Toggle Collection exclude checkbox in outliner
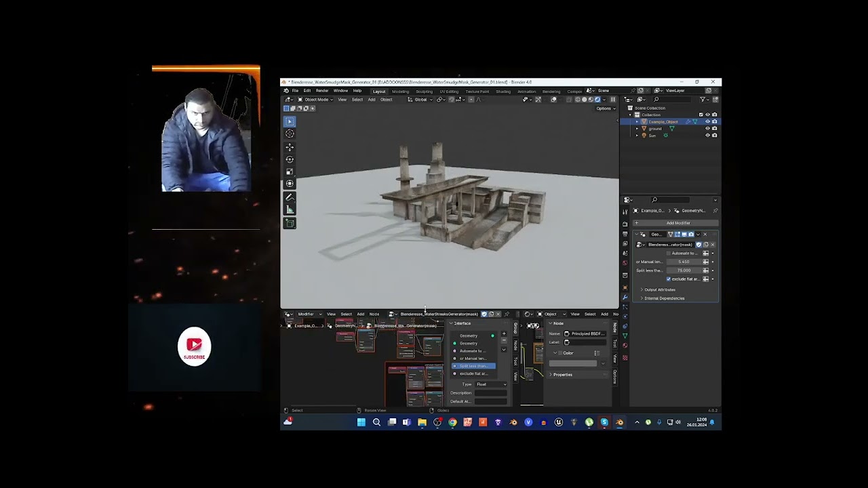 point(701,115)
